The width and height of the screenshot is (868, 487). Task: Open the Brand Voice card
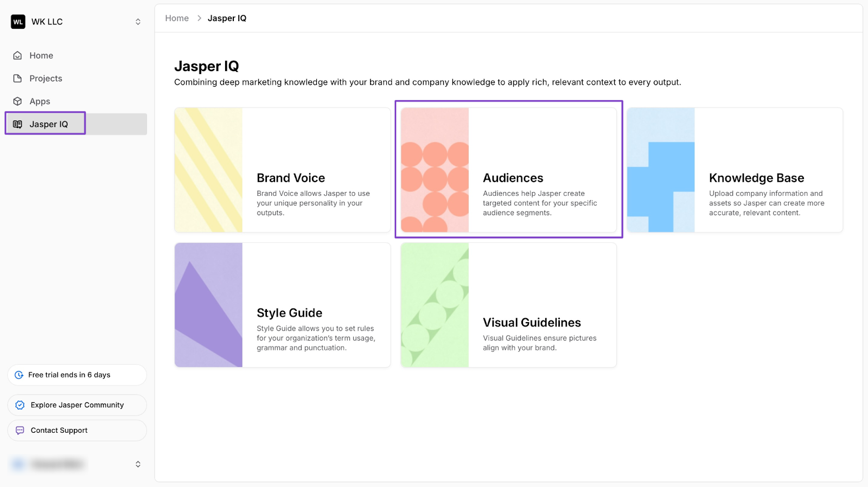tap(283, 170)
